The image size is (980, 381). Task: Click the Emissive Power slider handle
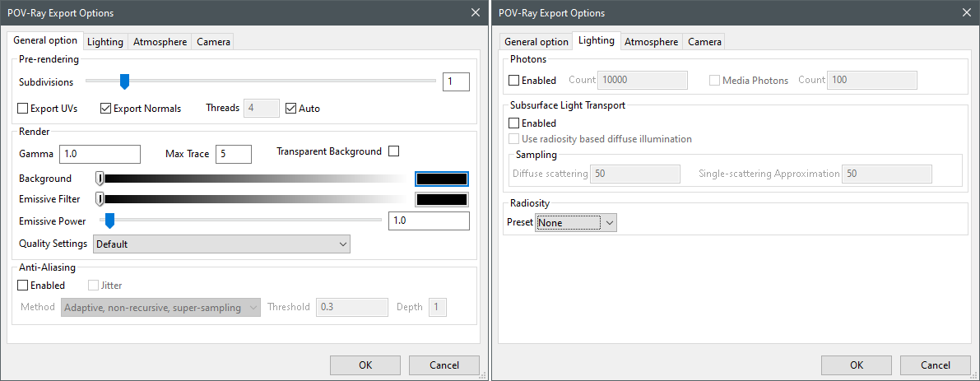[x=110, y=221]
